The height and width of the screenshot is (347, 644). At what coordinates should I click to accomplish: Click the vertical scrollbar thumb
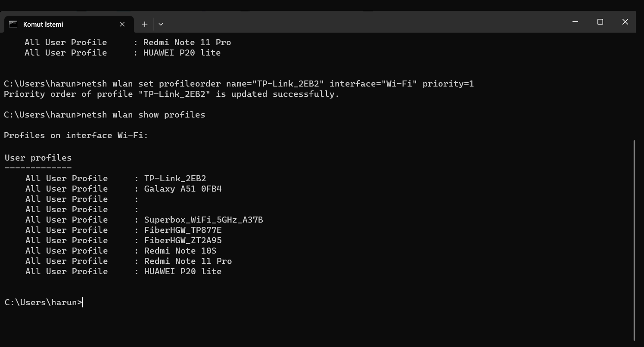(x=634, y=239)
